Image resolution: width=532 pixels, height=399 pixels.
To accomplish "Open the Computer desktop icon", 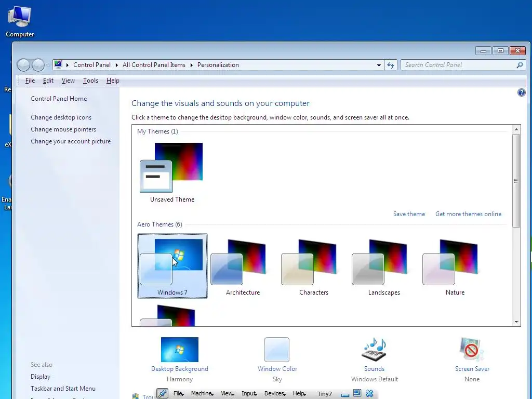I will (x=20, y=21).
